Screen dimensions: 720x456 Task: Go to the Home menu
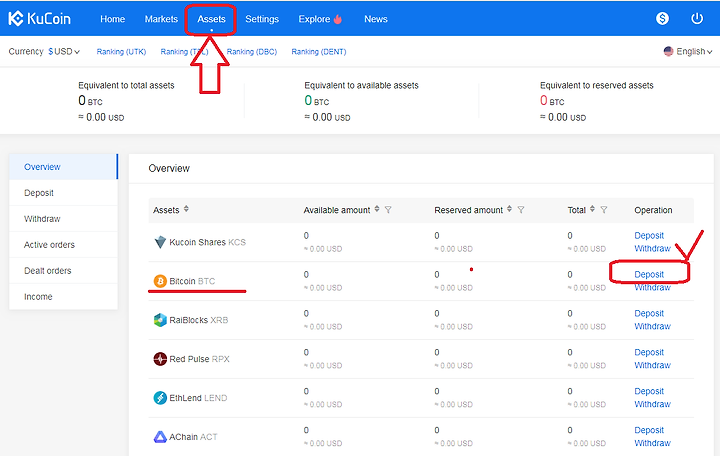click(112, 19)
